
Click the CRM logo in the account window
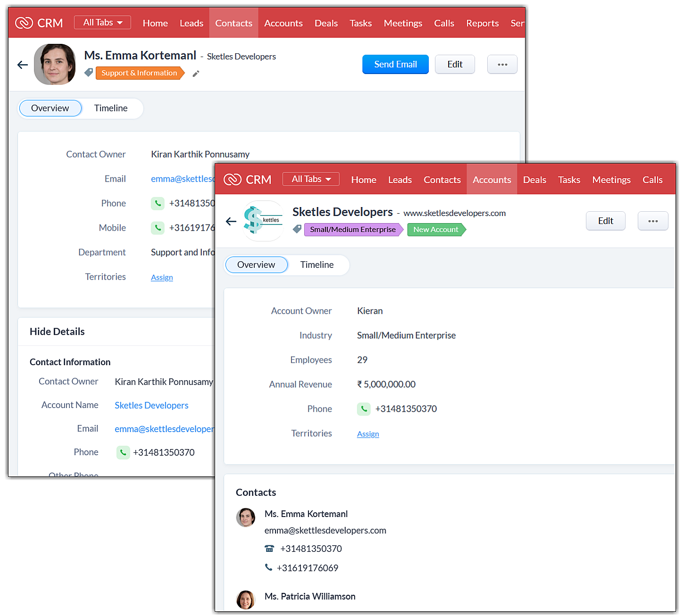click(x=248, y=180)
